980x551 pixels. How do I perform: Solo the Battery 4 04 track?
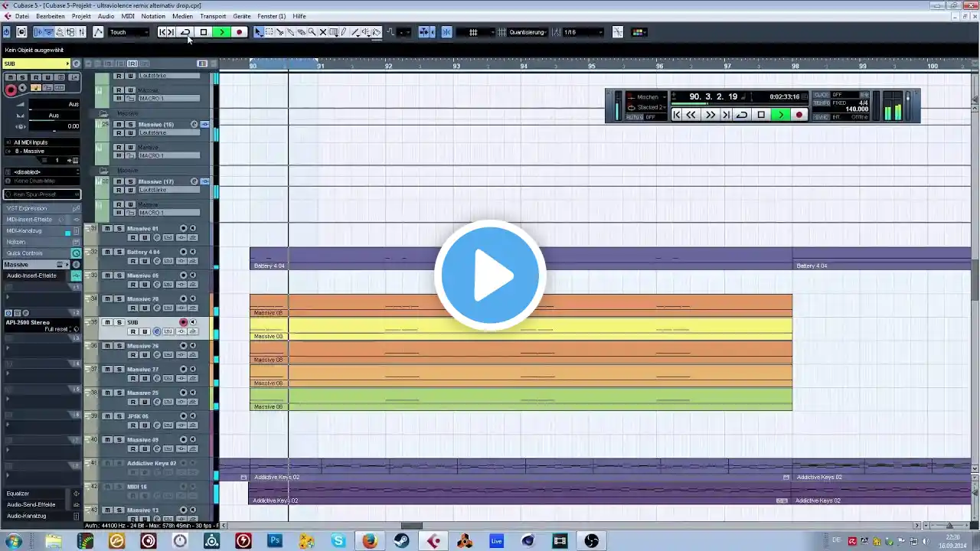tap(119, 252)
